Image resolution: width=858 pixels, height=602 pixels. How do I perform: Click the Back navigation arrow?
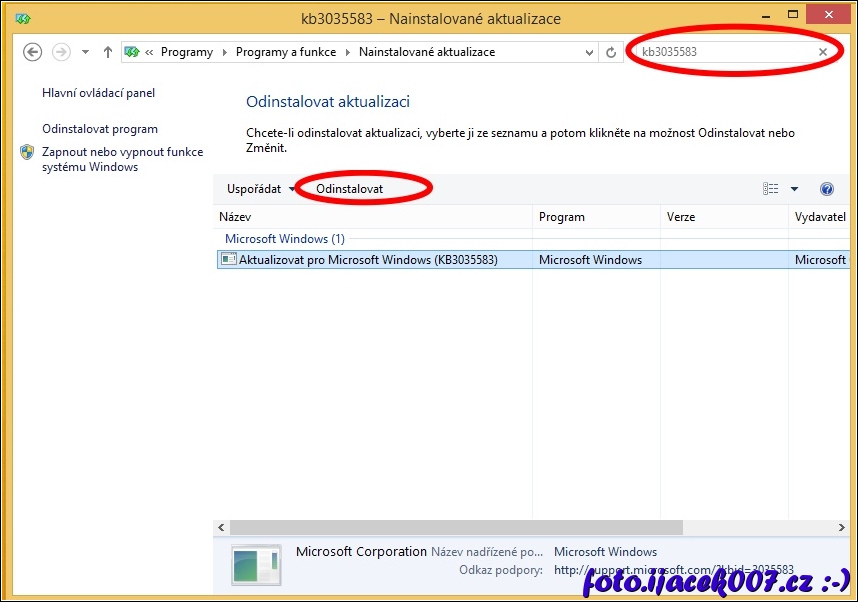pos(32,52)
